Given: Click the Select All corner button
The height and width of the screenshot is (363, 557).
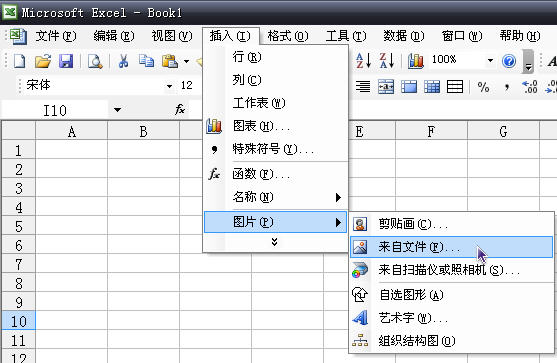Looking at the screenshot, I should [18, 131].
